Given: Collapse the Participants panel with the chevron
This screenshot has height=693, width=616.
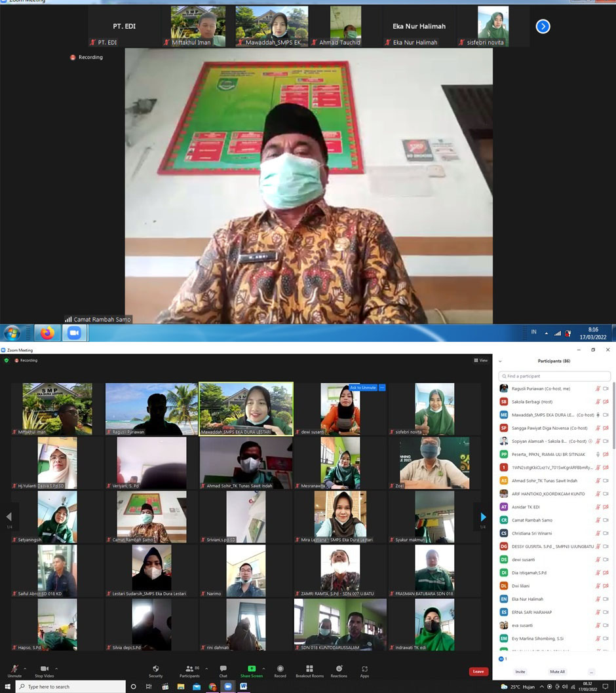Looking at the screenshot, I should (500, 361).
